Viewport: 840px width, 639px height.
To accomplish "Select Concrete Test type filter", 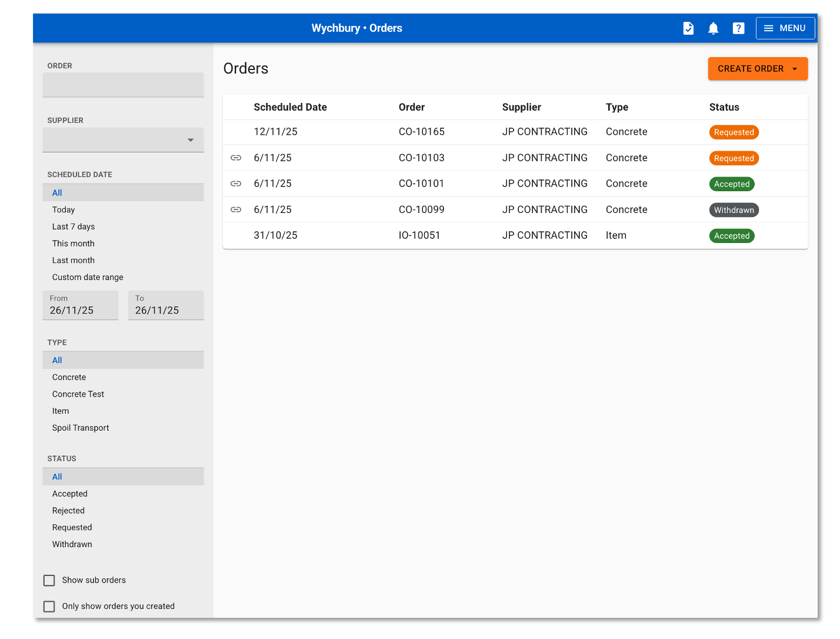I will click(78, 394).
